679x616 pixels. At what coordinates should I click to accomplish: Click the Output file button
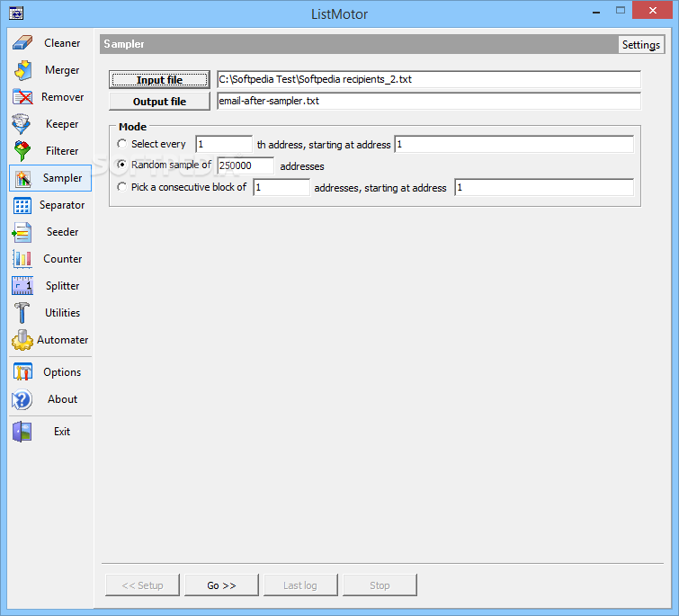click(159, 102)
